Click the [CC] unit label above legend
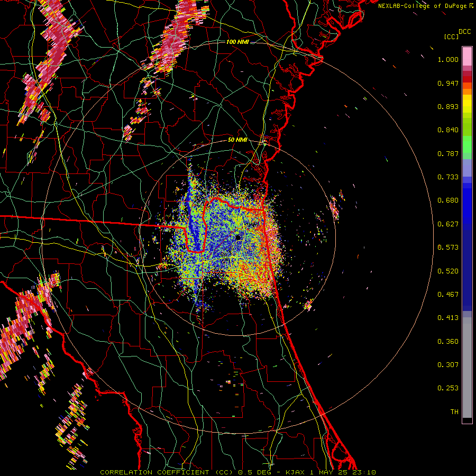Viewport: 476px width, 476px height. pos(452,36)
